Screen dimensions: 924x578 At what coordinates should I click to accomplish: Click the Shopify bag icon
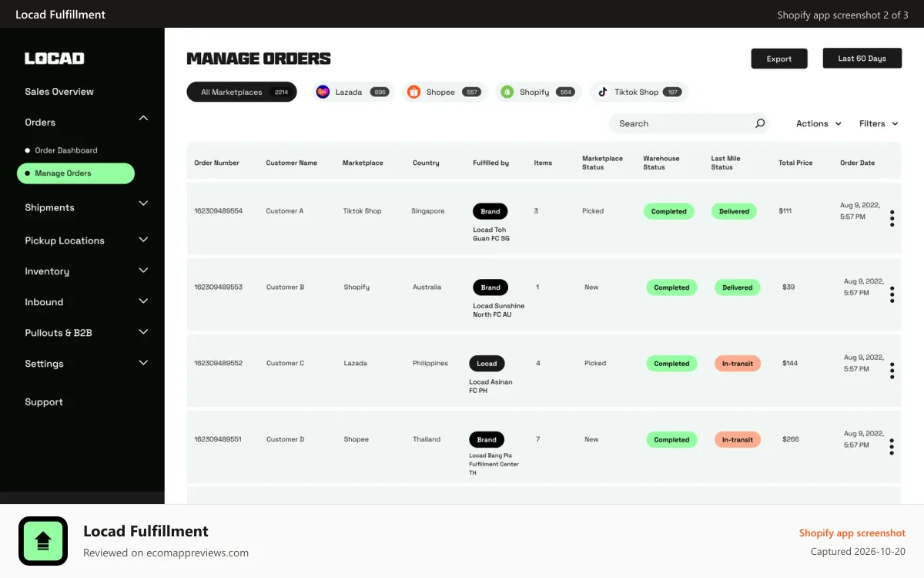pos(507,92)
